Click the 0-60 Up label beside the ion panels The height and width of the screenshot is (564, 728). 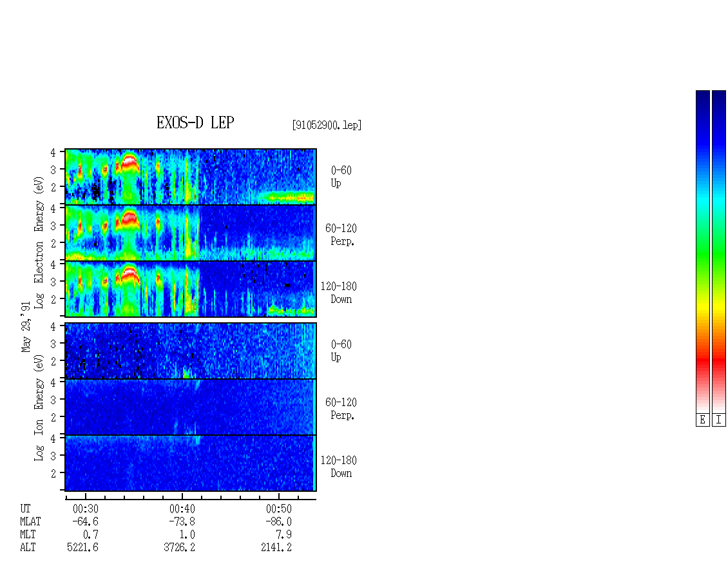click(341, 351)
